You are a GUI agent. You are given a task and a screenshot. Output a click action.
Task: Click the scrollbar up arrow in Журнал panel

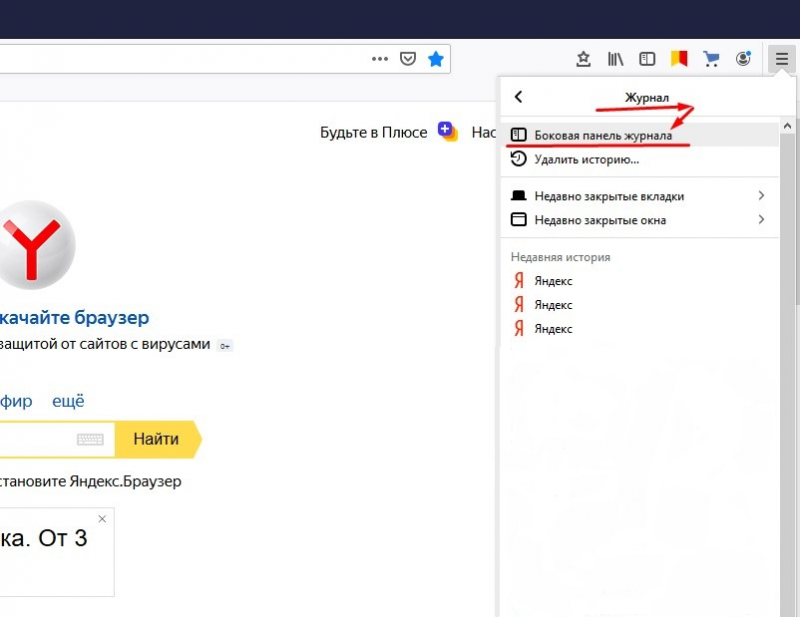787,126
